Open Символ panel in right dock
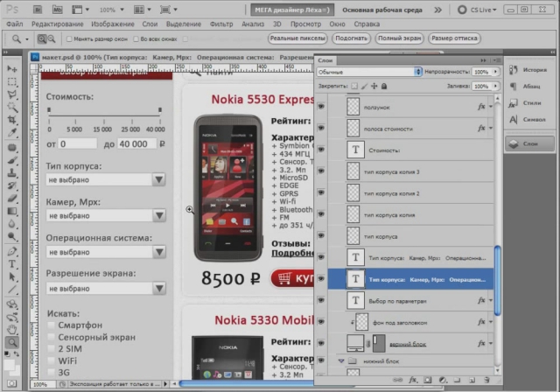560x392 pixels. coord(528,120)
